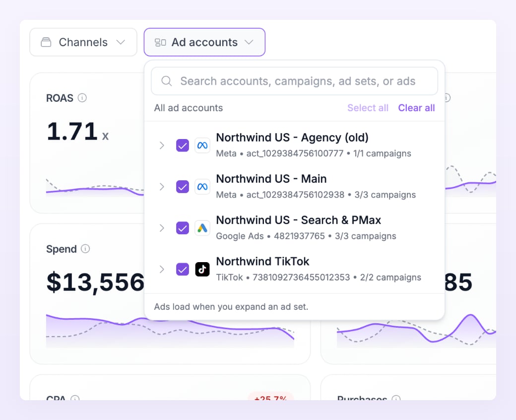This screenshot has height=420, width=516.
Task: Open ROAS info tooltip icon
Action: click(x=82, y=98)
